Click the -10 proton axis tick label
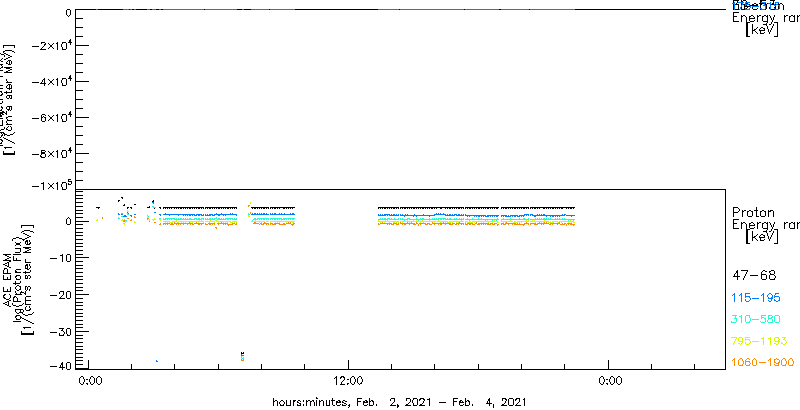The image size is (800, 410). click(x=60, y=258)
